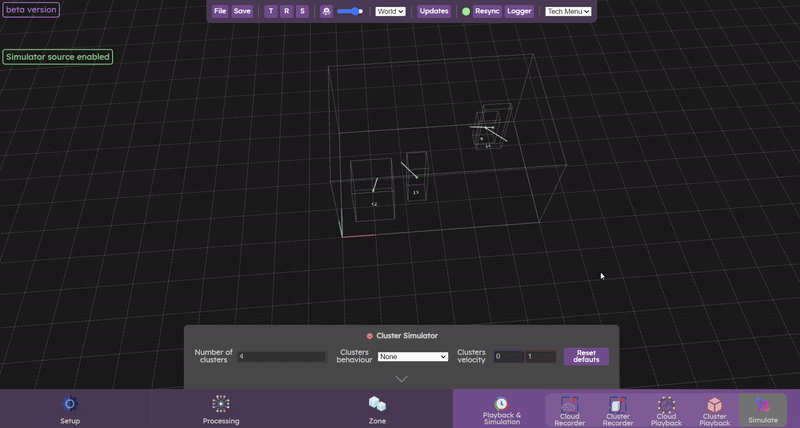Click the Cluster Simulator title icon
Image resolution: width=800 pixels, height=428 pixels.
coord(369,336)
